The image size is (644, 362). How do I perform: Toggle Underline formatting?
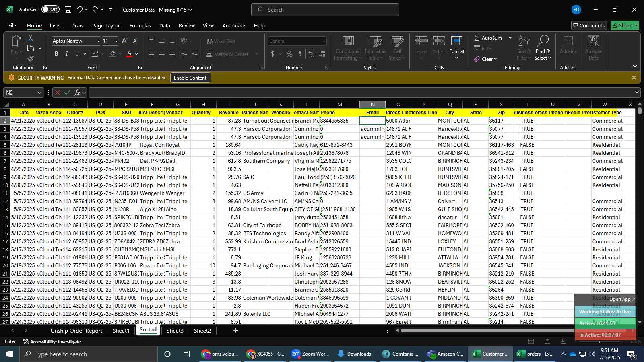pyautogui.click(x=77, y=54)
